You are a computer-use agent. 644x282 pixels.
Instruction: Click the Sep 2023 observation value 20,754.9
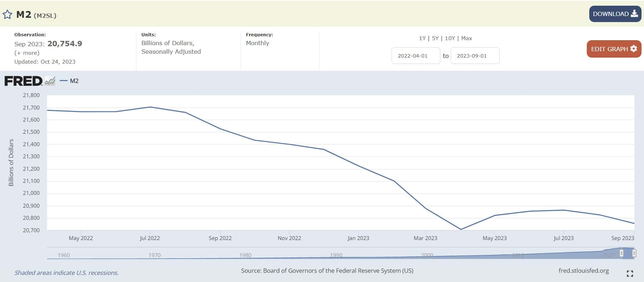pyautogui.click(x=65, y=44)
